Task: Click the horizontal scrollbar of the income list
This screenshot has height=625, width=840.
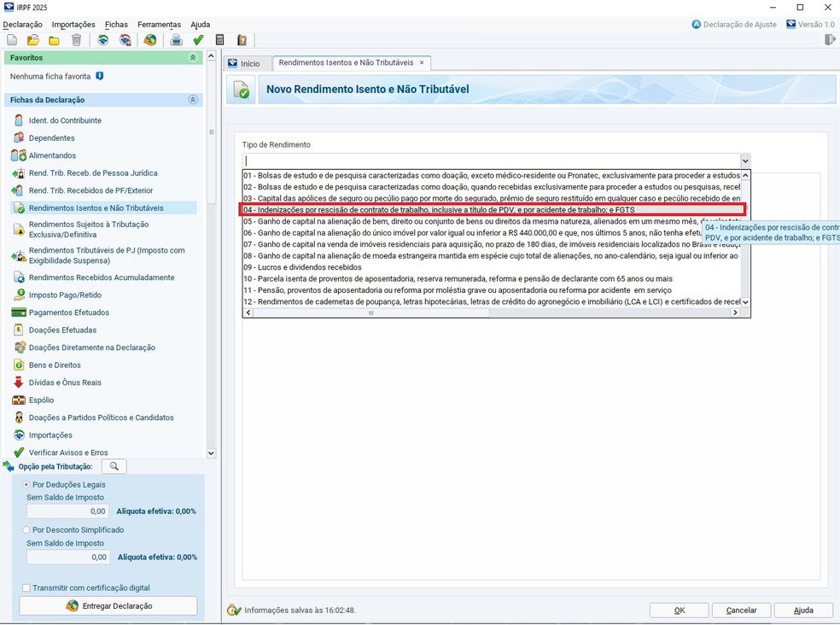Action: click(x=371, y=312)
